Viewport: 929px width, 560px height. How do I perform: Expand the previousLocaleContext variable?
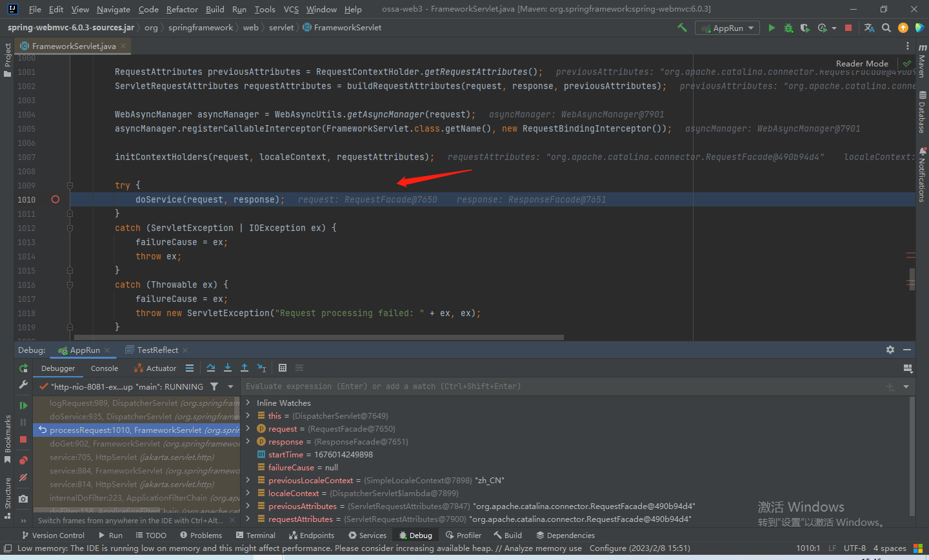click(x=248, y=480)
